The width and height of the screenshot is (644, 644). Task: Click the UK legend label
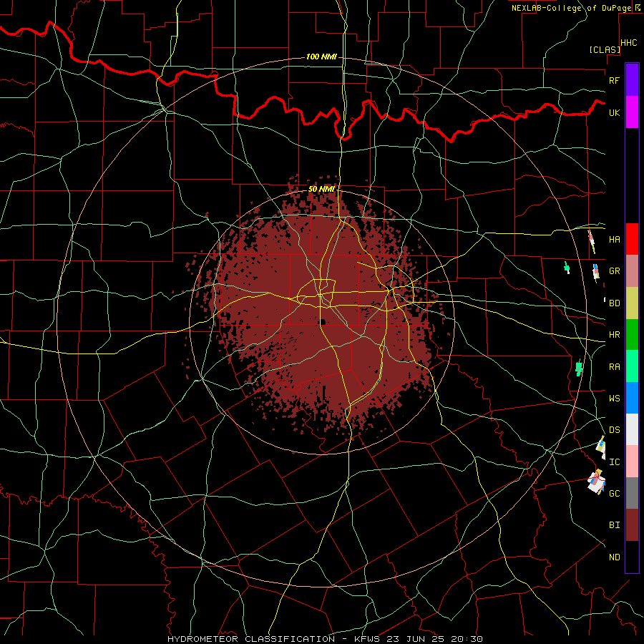coord(615,112)
